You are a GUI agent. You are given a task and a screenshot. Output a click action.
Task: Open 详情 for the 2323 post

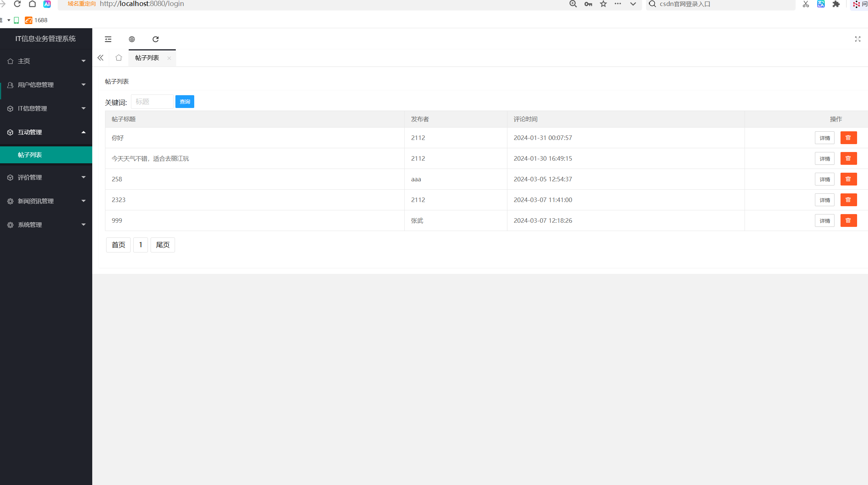(824, 200)
